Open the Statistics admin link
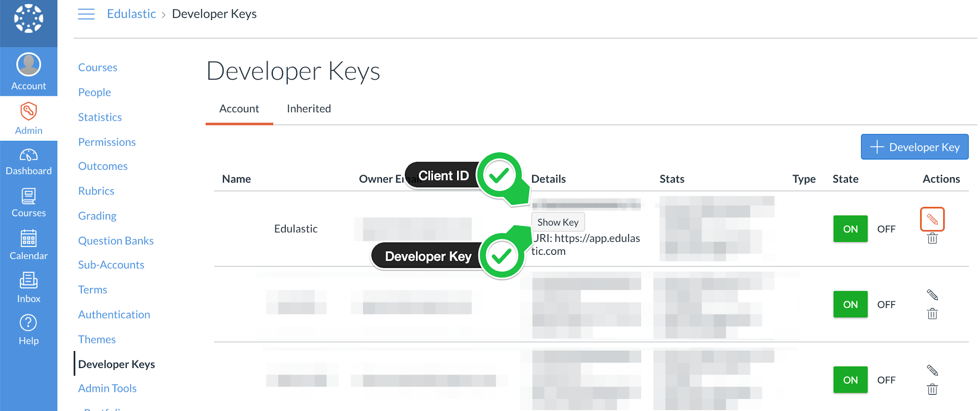 pyautogui.click(x=100, y=117)
